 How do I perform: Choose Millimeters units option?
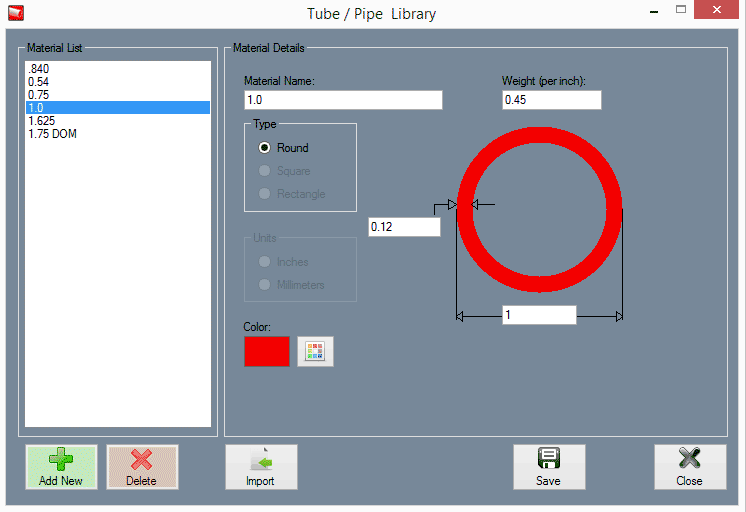pyautogui.click(x=265, y=285)
